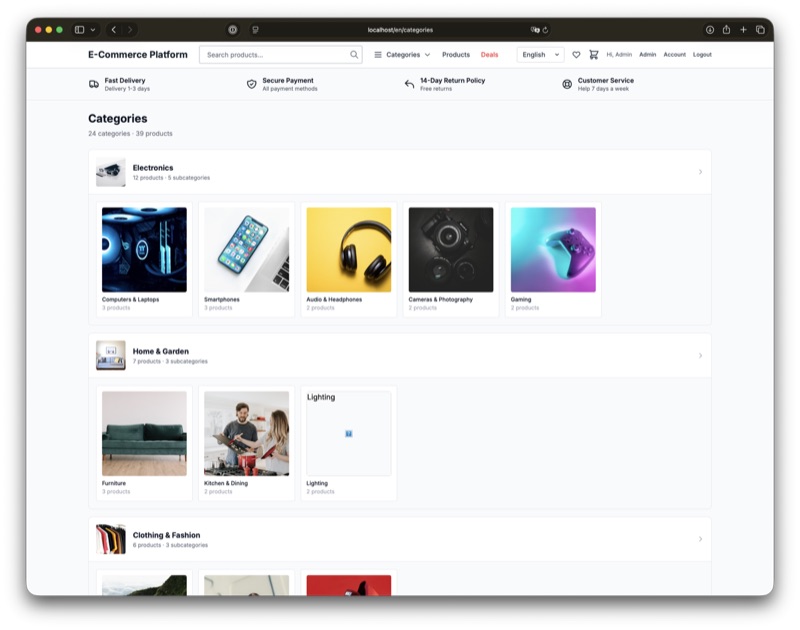The image size is (800, 630).
Task: Click the translate icon in address bar
Action: tap(535, 30)
